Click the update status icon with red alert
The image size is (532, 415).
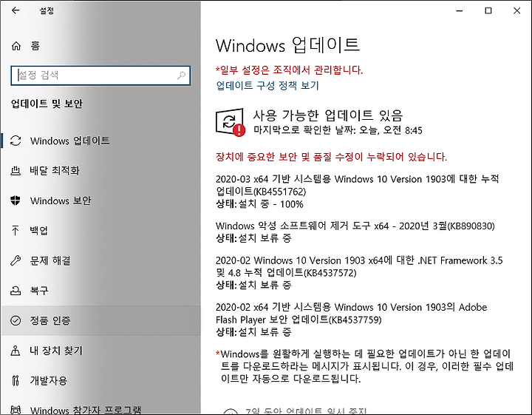[230, 122]
